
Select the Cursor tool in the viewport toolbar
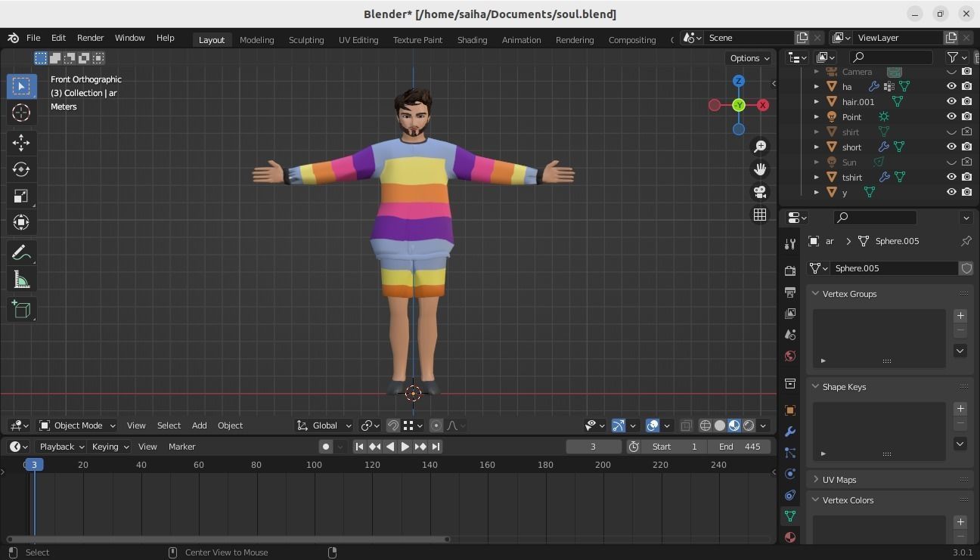tap(21, 113)
